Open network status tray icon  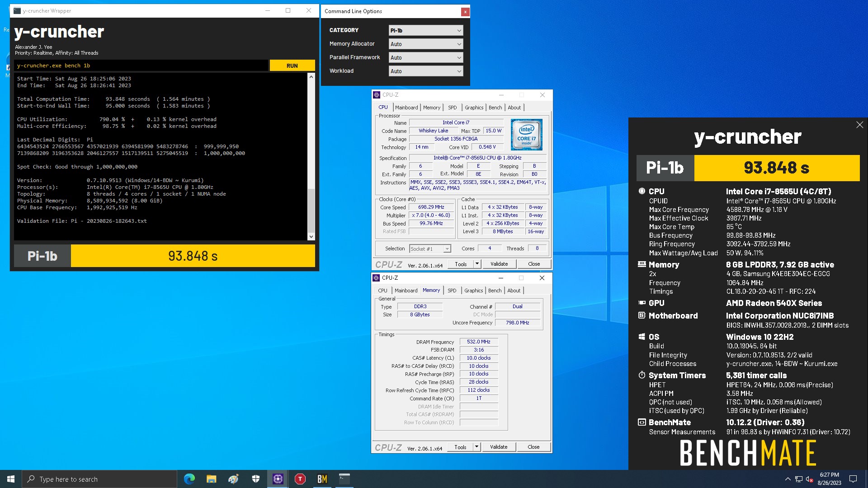point(799,479)
